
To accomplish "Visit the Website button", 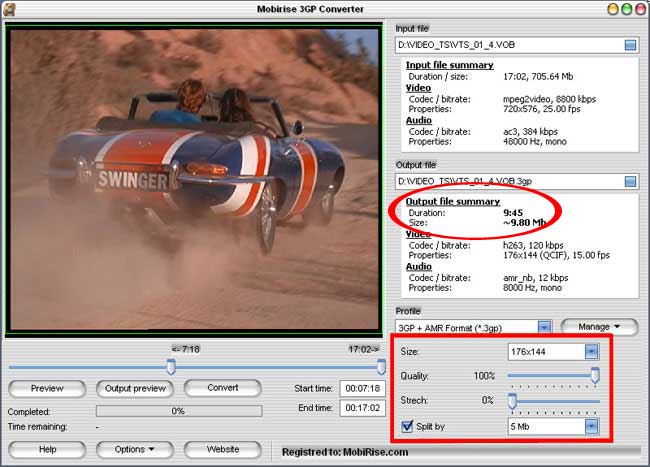I will [223, 450].
